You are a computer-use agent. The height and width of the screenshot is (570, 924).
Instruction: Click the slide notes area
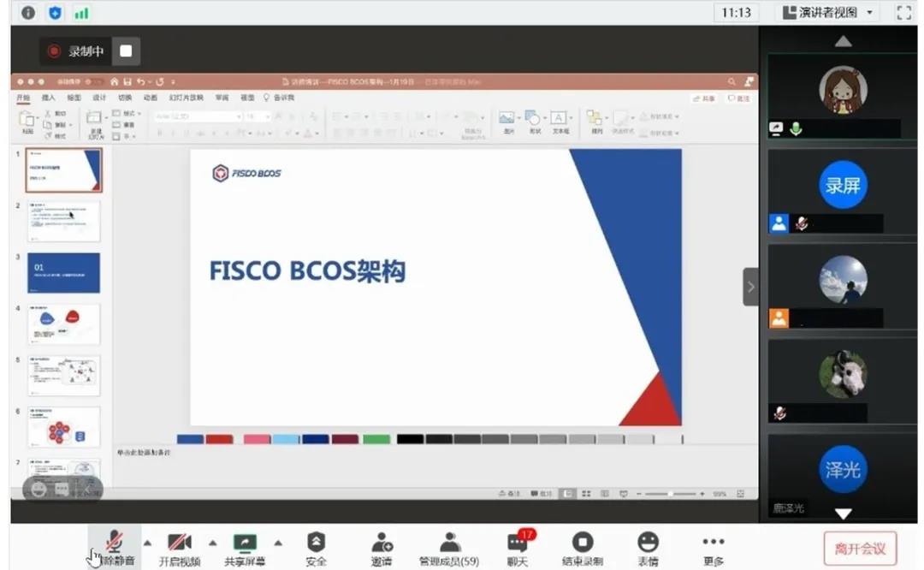435,466
